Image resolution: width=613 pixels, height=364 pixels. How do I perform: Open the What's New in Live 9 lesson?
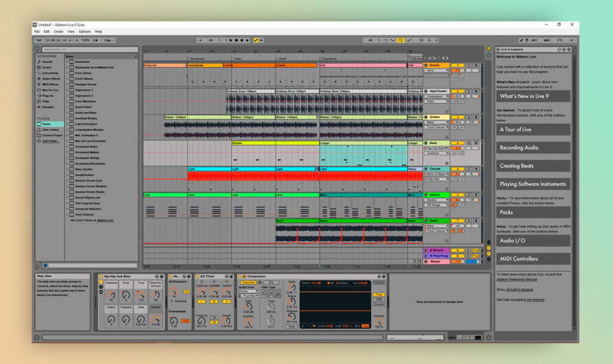pyautogui.click(x=533, y=96)
